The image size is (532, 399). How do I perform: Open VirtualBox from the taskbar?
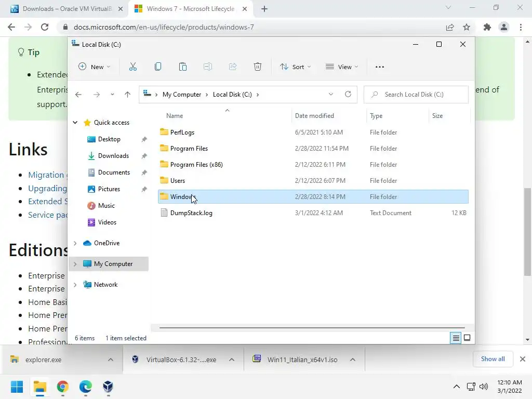point(108,387)
